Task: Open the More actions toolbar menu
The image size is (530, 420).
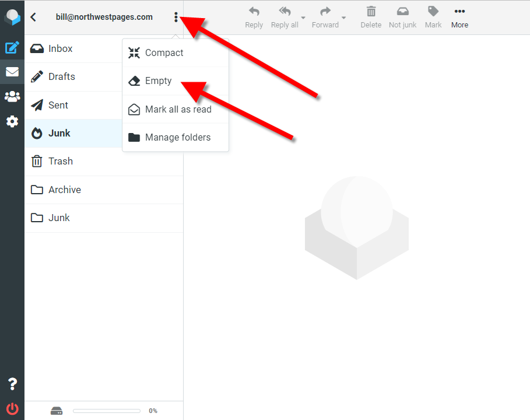Action: coord(459,17)
